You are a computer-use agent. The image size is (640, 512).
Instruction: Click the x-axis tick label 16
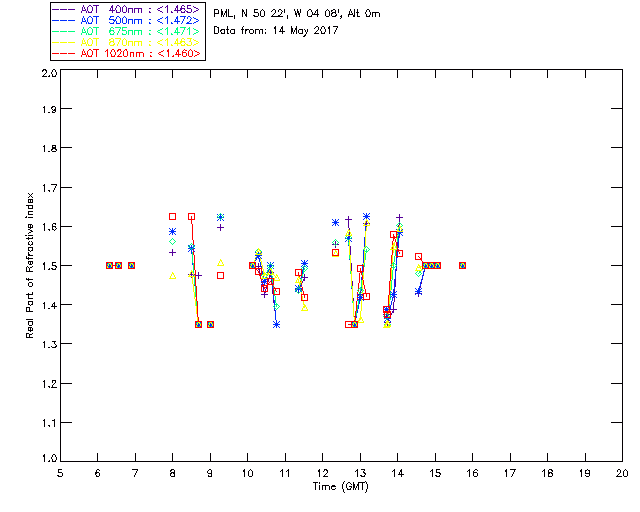coord(472,473)
